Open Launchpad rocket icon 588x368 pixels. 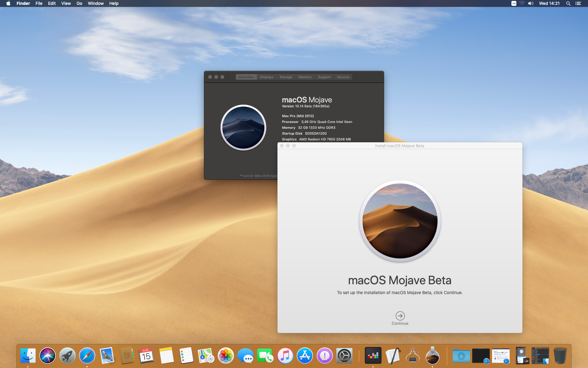point(67,356)
